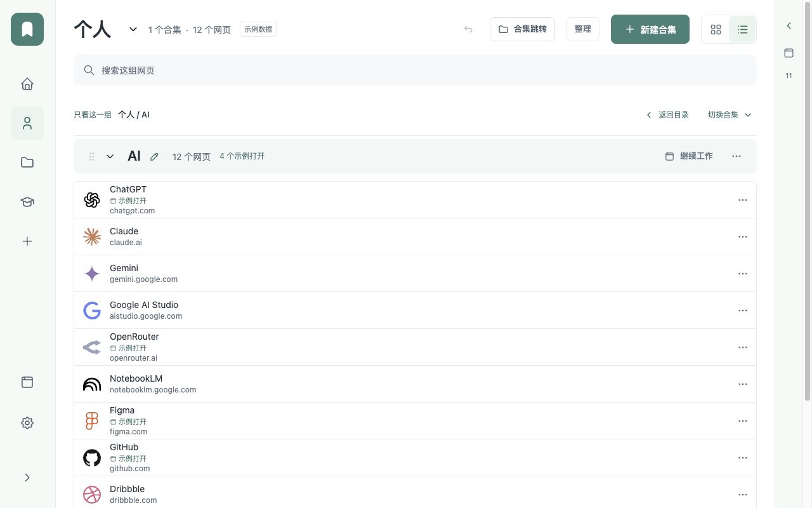This screenshot has height=508, width=812.
Task: Click 返回目录 link
Action: pyautogui.click(x=667, y=115)
